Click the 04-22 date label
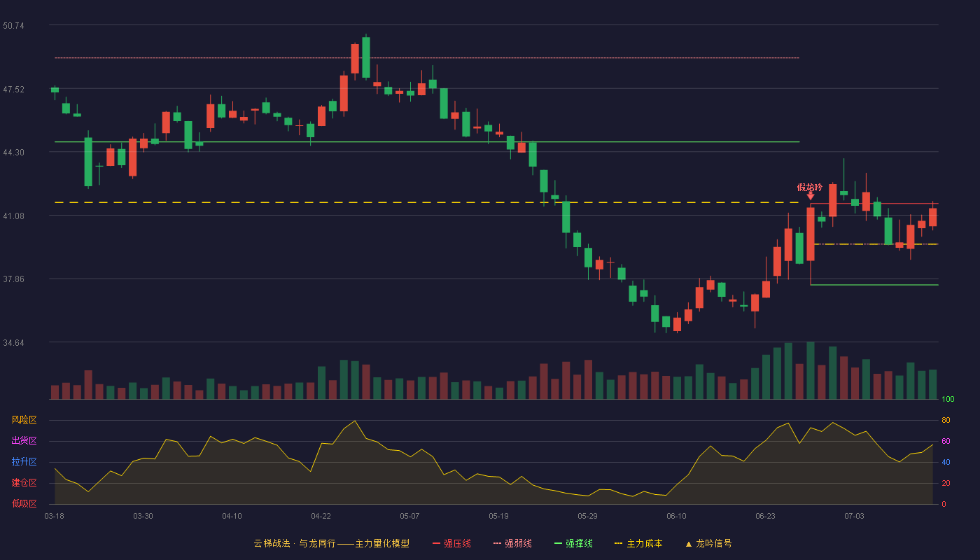 [321, 516]
